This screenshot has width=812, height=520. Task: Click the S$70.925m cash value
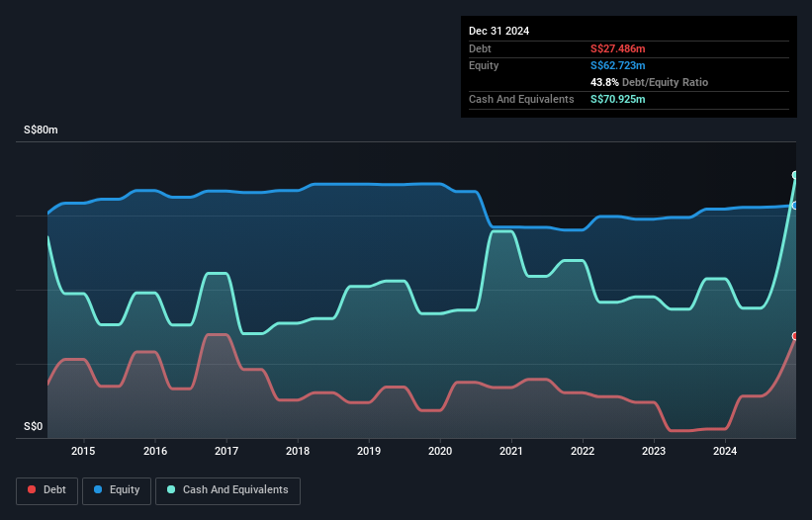tap(618, 99)
